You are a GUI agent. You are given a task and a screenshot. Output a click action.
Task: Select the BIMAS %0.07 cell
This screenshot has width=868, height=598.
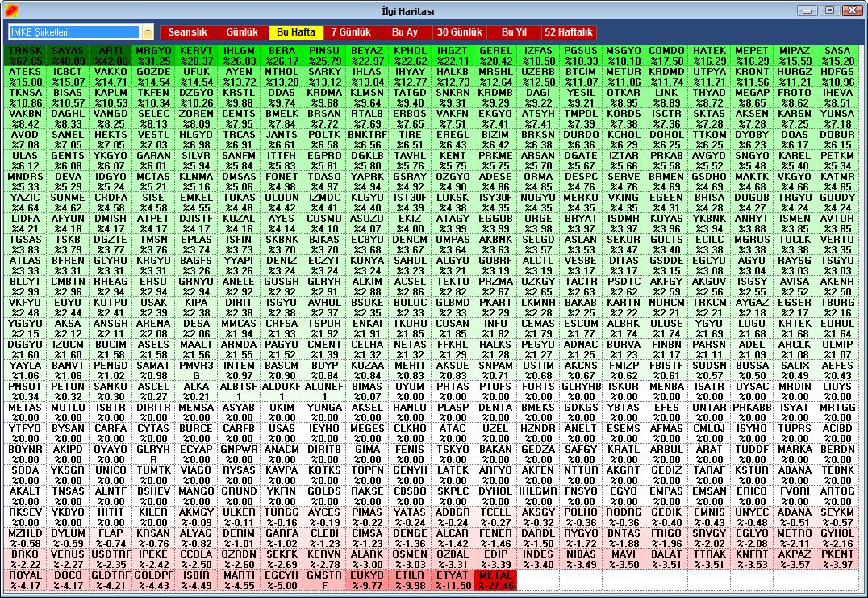[367, 391]
